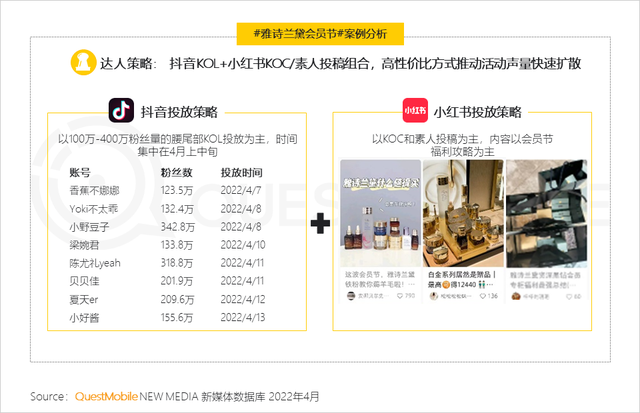Screen dimensions: 640x413
Task: Click the heart icon on third post
Action: 569,297
